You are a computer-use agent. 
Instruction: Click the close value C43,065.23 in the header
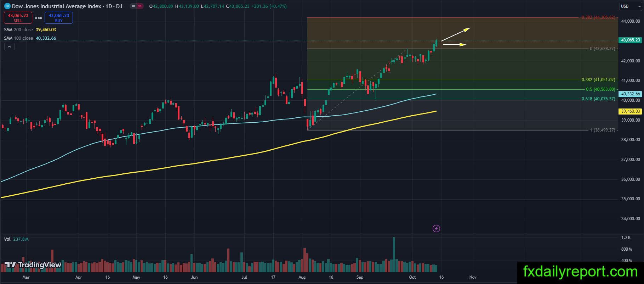click(x=238, y=6)
